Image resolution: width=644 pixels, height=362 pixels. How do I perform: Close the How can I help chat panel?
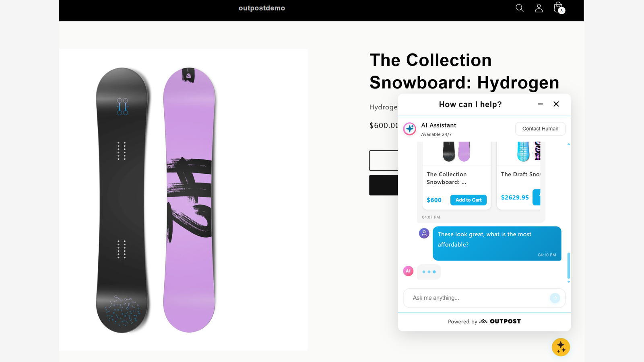pos(556,104)
